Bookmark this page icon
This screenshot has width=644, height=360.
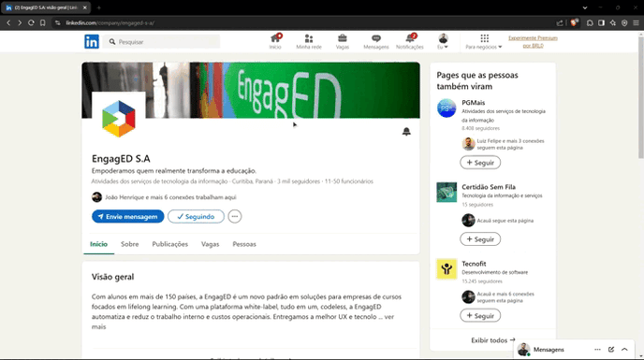(43, 23)
